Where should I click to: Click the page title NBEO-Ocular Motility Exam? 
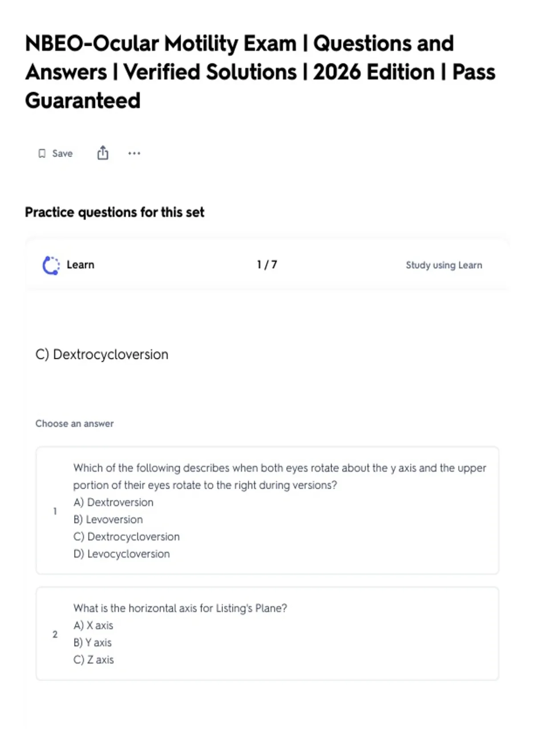pos(260,72)
